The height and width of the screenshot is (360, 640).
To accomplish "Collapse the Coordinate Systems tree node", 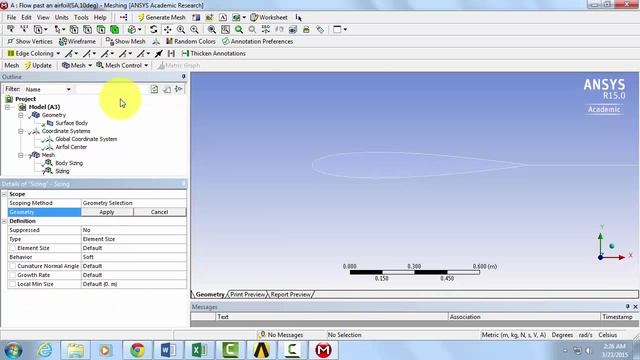I will [20, 131].
